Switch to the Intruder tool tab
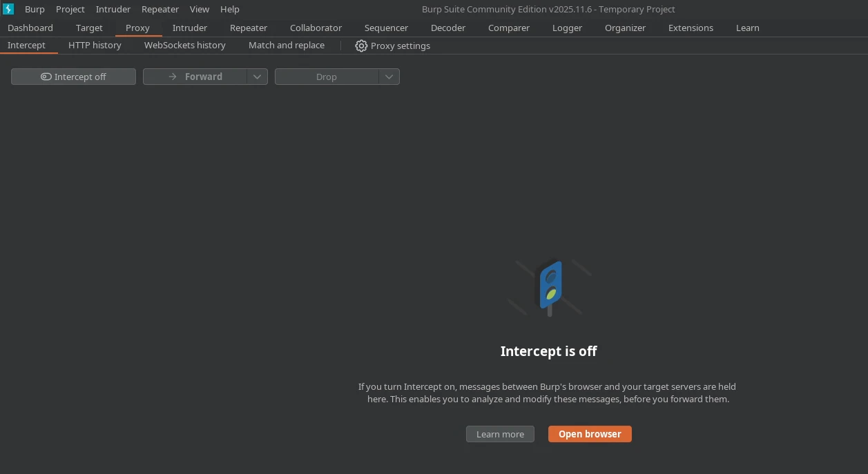Viewport: 868px width, 474px height. [x=190, y=28]
